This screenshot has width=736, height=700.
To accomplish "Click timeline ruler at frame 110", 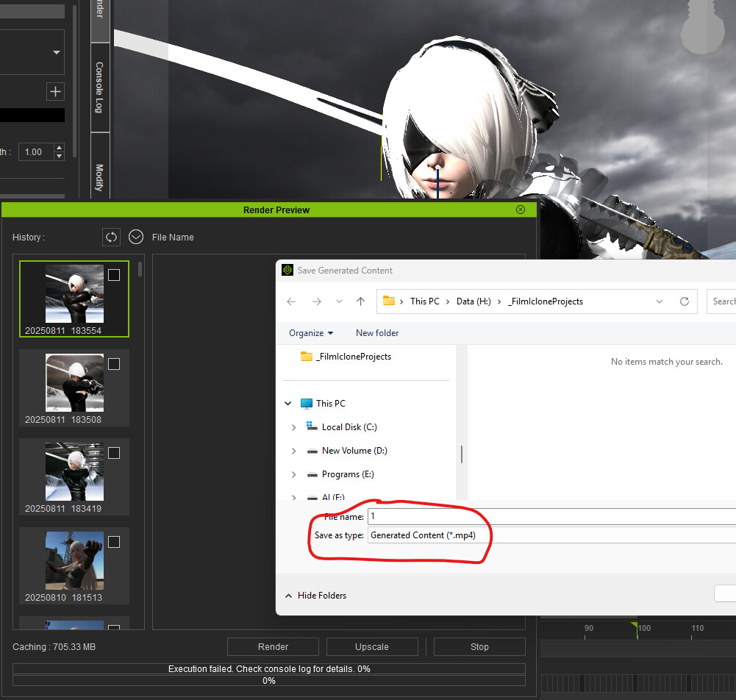I will (x=698, y=628).
